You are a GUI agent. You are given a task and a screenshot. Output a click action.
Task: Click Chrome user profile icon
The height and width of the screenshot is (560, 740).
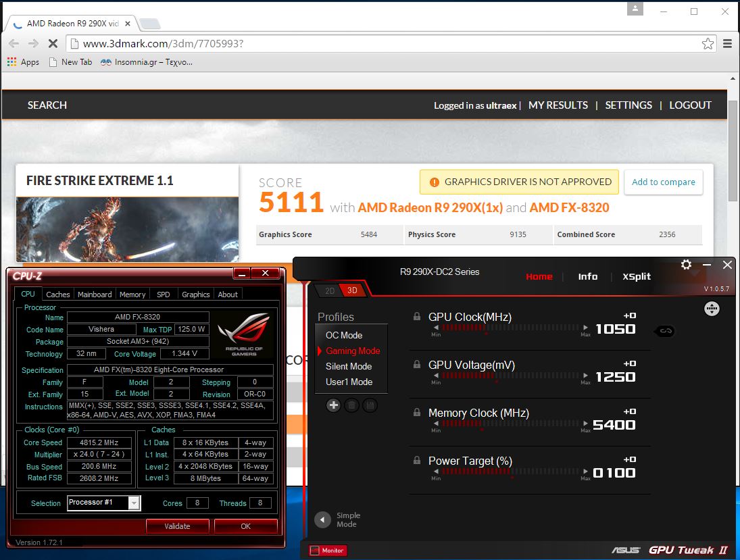[x=635, y=9]
